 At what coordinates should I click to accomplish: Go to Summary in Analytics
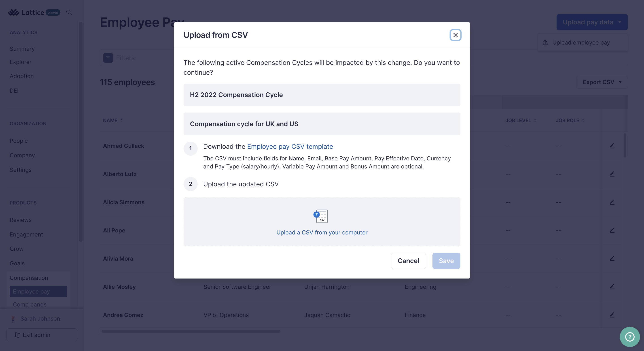pos(22,49)
